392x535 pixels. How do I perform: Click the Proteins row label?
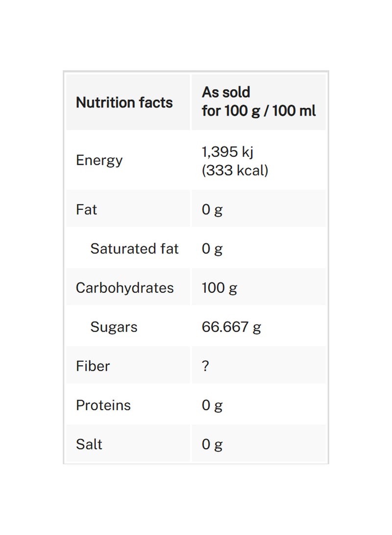pos(103,406)
